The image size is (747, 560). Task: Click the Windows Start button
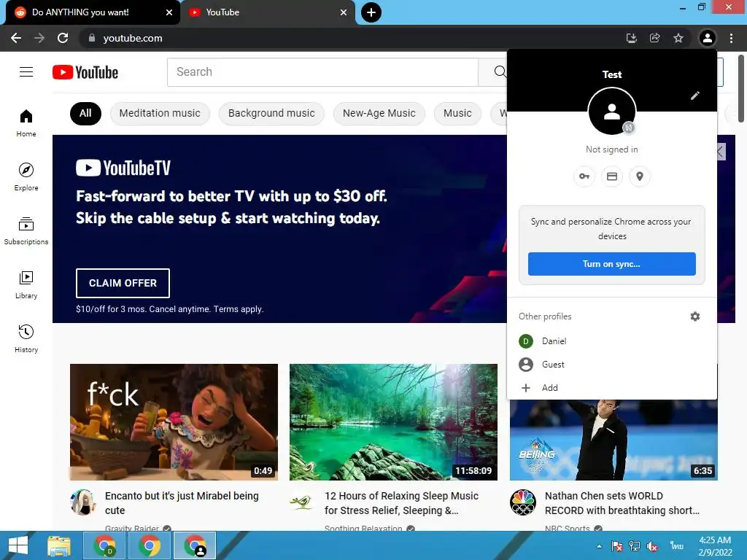[18, 545]
